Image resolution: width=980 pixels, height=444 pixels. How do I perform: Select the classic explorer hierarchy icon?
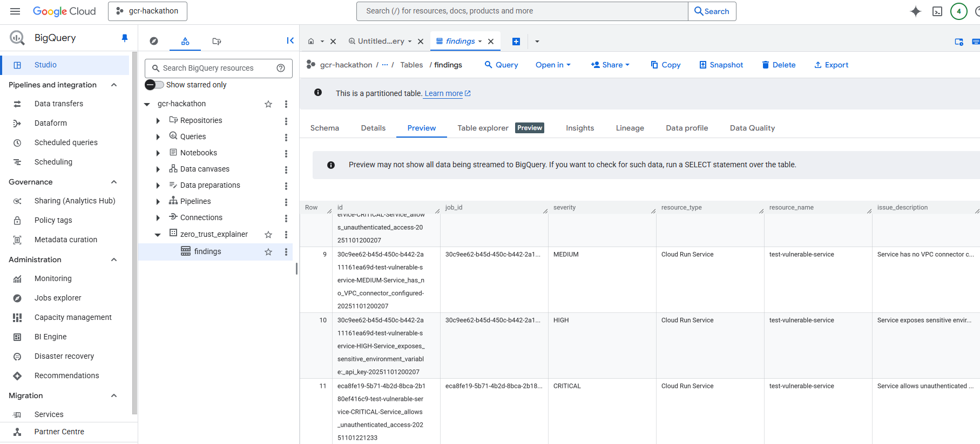185,41
